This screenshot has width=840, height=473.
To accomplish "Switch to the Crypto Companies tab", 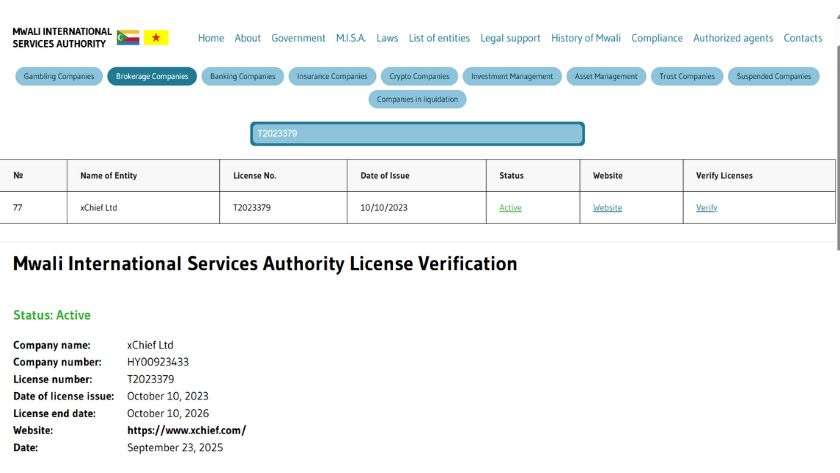I will [419, 76].
